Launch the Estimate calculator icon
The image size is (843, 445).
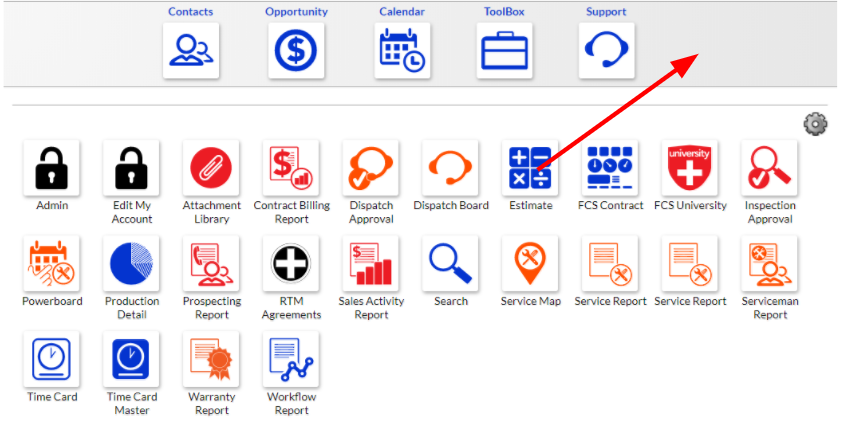tap(530, 168)
